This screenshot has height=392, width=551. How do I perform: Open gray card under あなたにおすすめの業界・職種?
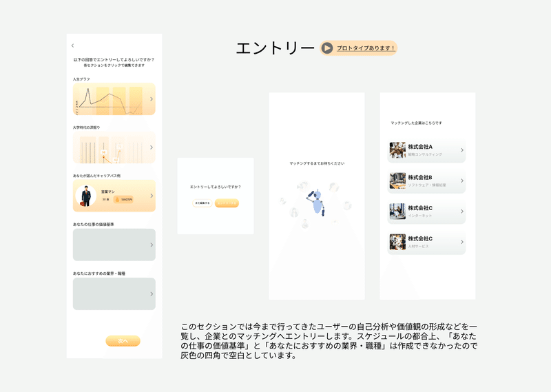114,294
